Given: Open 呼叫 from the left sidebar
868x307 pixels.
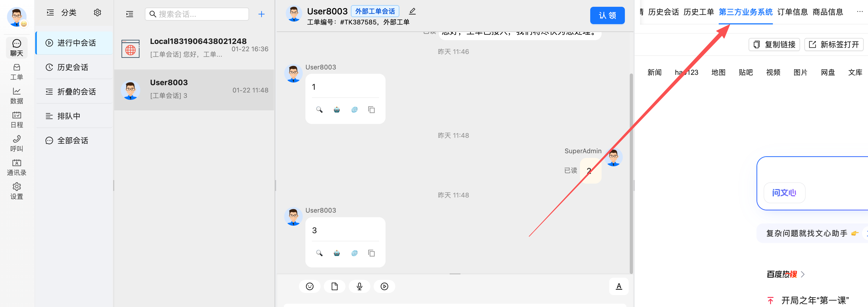Looking at the screenshot, I should pos(17,143).
